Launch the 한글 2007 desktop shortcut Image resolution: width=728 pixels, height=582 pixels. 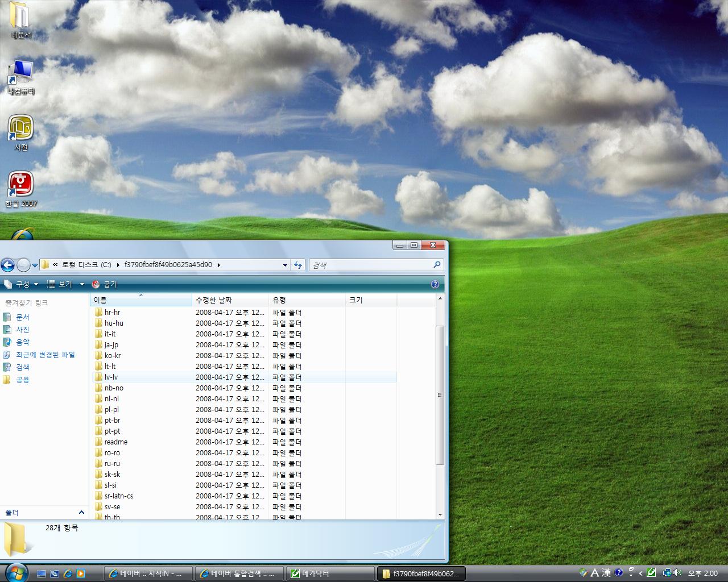[x=21, y=189]
